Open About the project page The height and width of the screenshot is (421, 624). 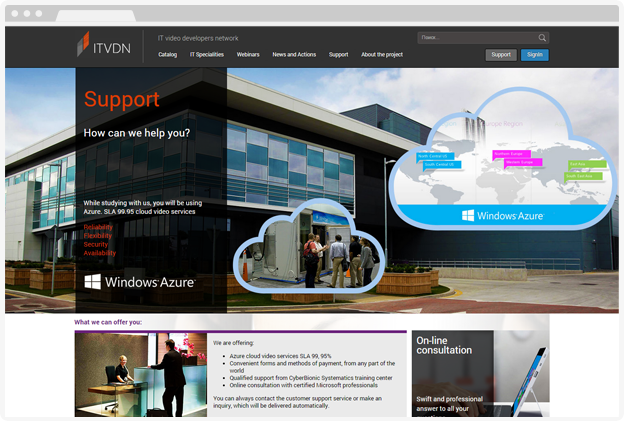[382, 55]
